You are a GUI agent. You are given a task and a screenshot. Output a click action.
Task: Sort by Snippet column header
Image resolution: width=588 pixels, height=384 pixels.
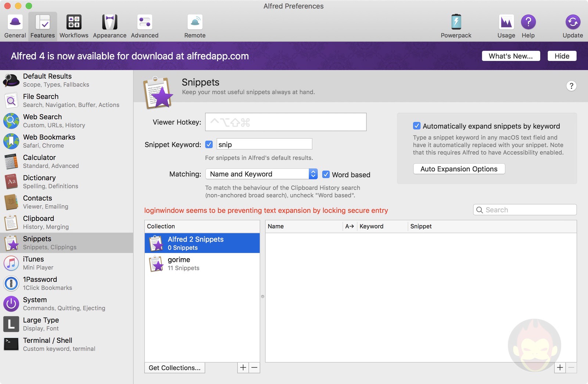[492, 226]
